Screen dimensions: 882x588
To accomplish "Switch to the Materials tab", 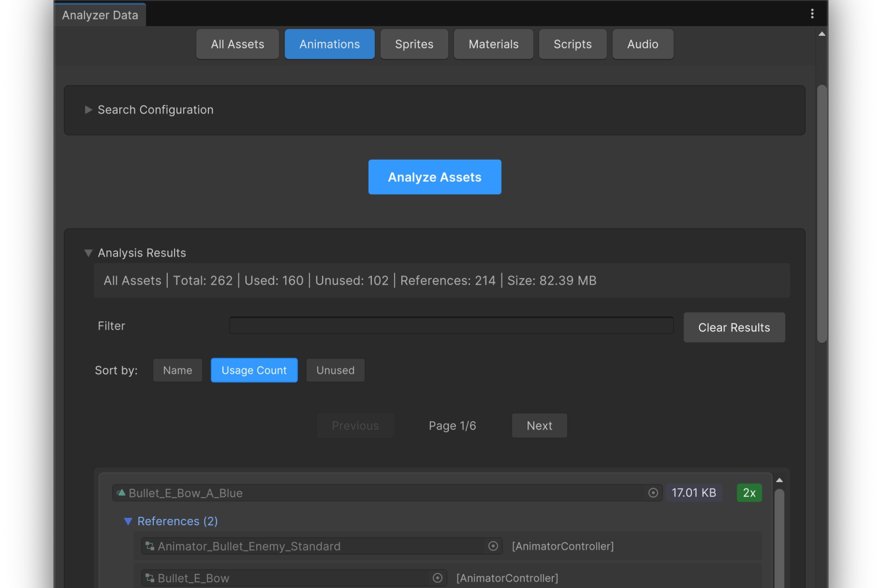I will point(493,44).
